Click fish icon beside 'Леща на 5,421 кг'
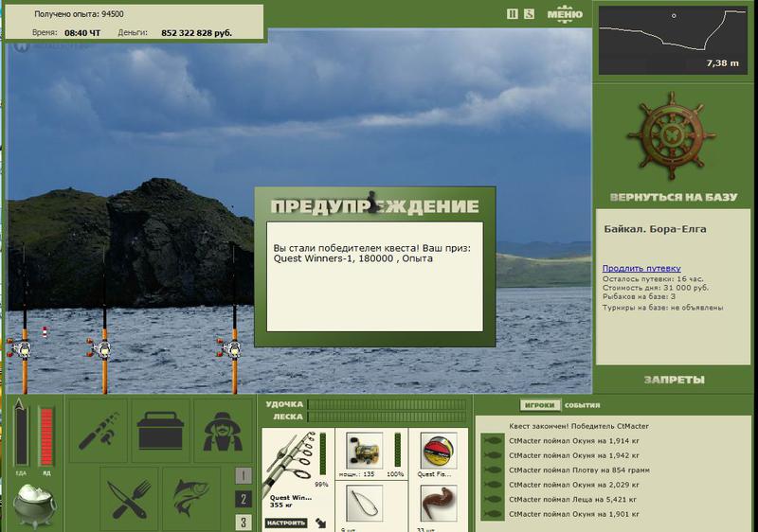This screenshot has height=532, width=758. point(492,499)
